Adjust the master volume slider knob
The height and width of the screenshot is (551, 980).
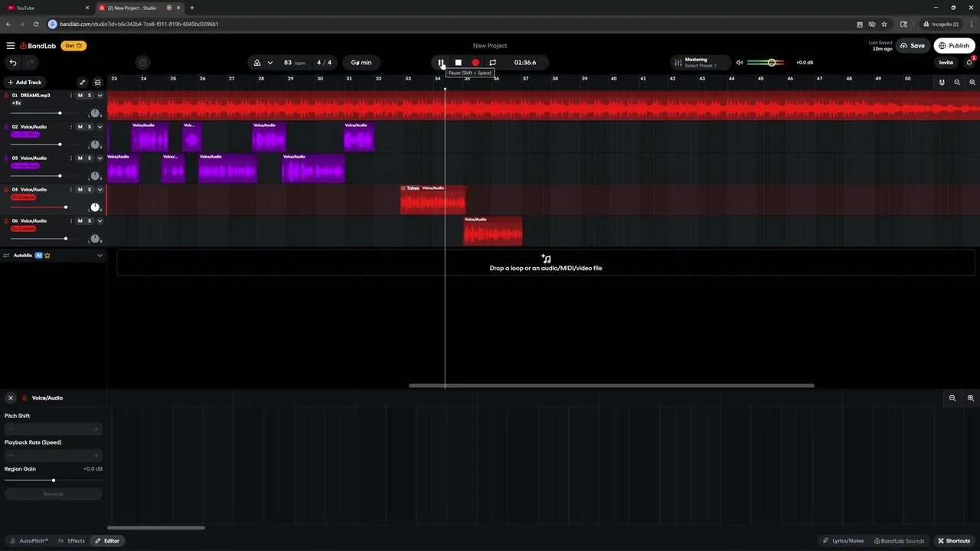(x=772, y=63)
